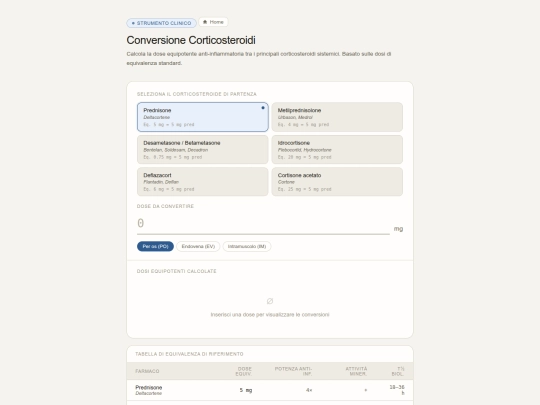Click the dose da convertire input field
This screenshot has height=405, width=540.
coord(263,224)
